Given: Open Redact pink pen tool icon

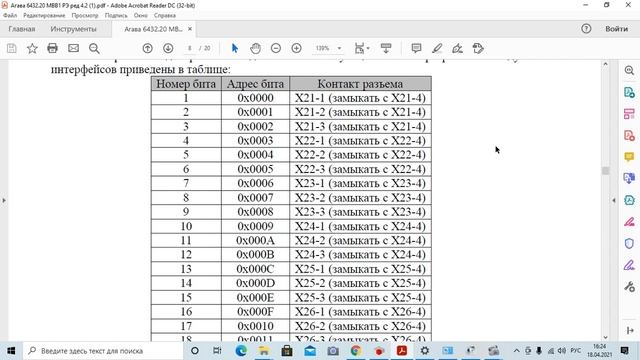Looking at the screenshot, I should click(629, 222).
